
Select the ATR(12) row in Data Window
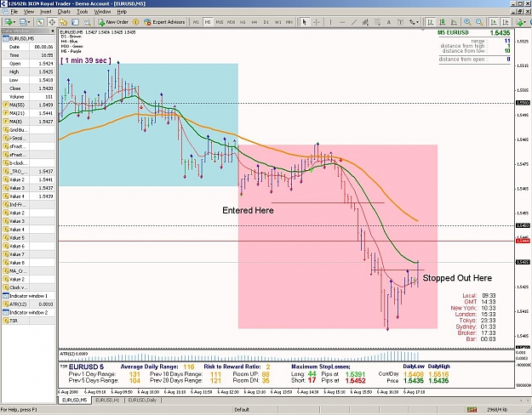[28, 304]
